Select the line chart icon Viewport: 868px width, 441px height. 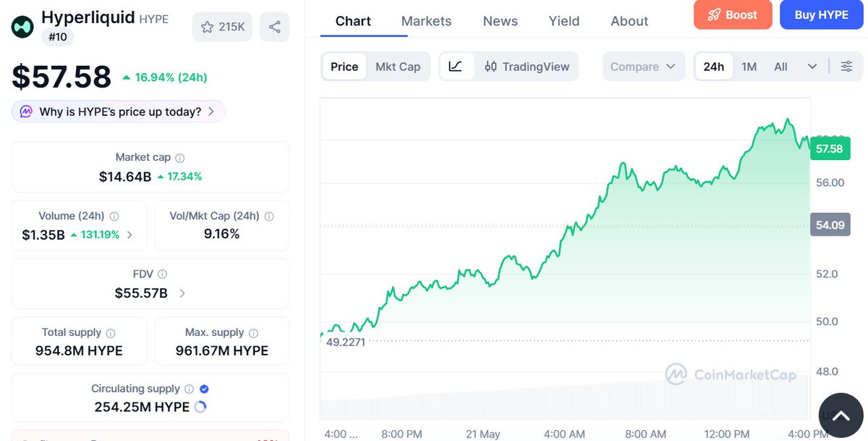[x=456, y=67]
